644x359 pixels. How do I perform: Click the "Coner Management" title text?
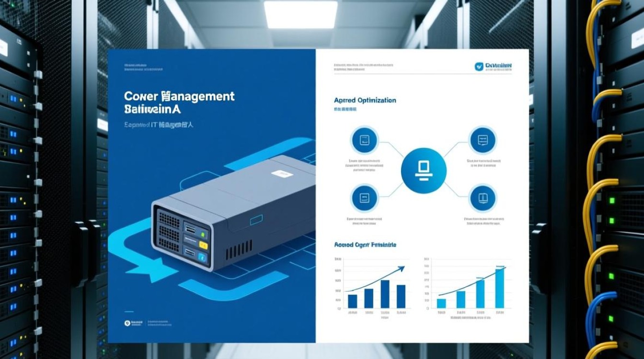179,96
